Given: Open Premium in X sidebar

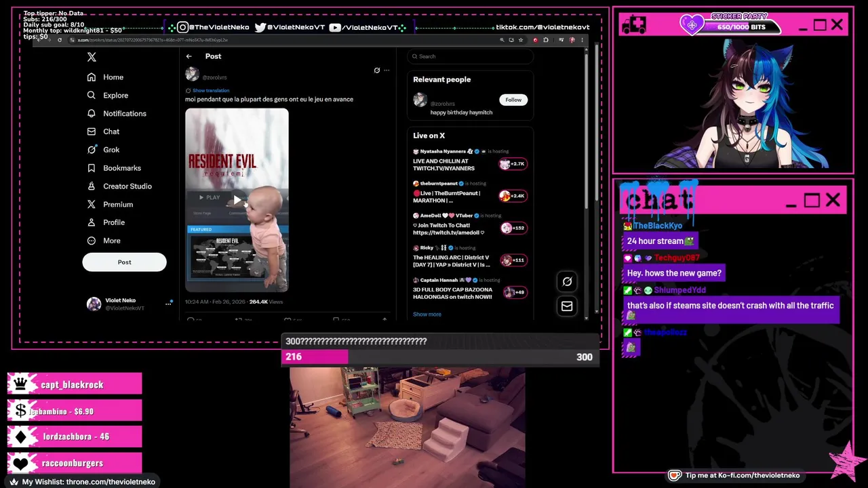Looking at the screenshot, I should pyautogui.click(x=109, y=204).
